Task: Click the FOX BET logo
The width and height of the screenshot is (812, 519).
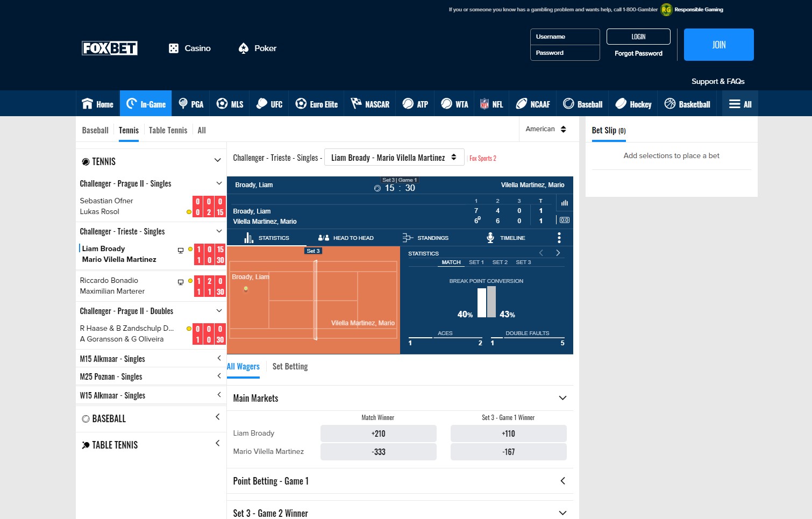Action: [x=110, y=48]
